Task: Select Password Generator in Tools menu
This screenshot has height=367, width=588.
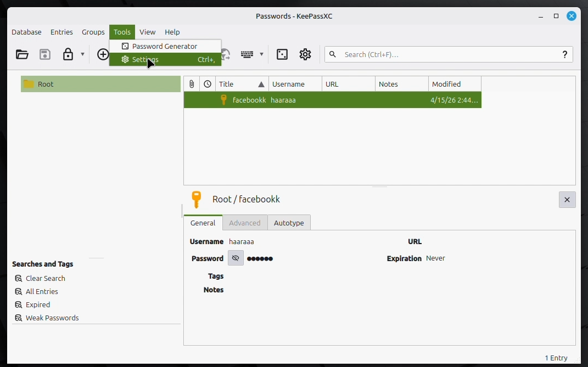Action: click(165, 46)
